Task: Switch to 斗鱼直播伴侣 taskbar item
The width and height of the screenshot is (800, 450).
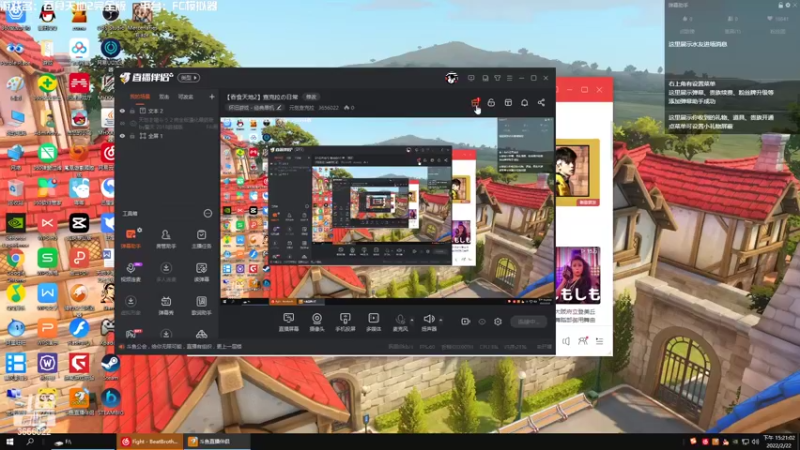Action: [216, 442]
